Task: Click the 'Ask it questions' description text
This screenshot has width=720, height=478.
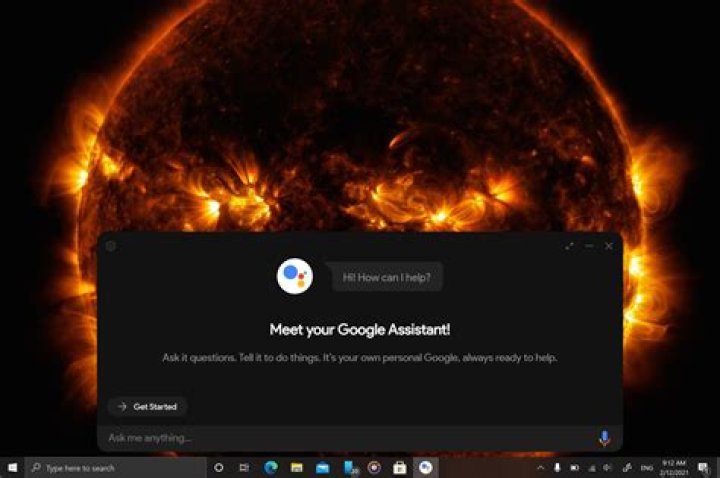Action: 360,358
